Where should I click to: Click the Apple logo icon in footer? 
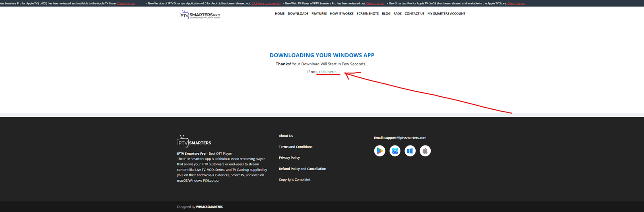425,151
